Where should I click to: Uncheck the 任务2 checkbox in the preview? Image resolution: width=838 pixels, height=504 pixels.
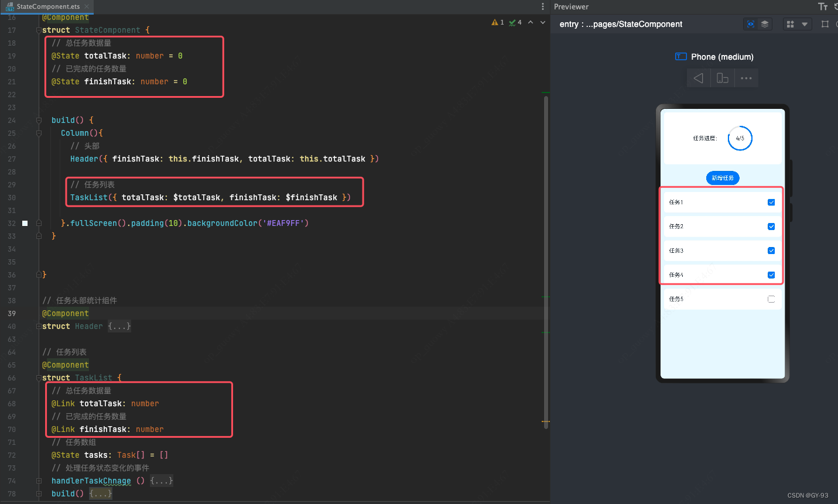771,227
